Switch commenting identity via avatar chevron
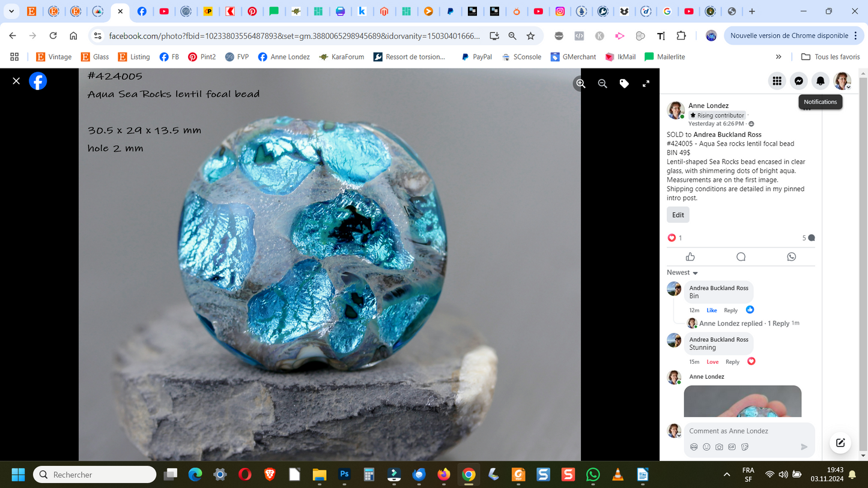This screenshot has height=488, width=868. [x=679, y=435]
